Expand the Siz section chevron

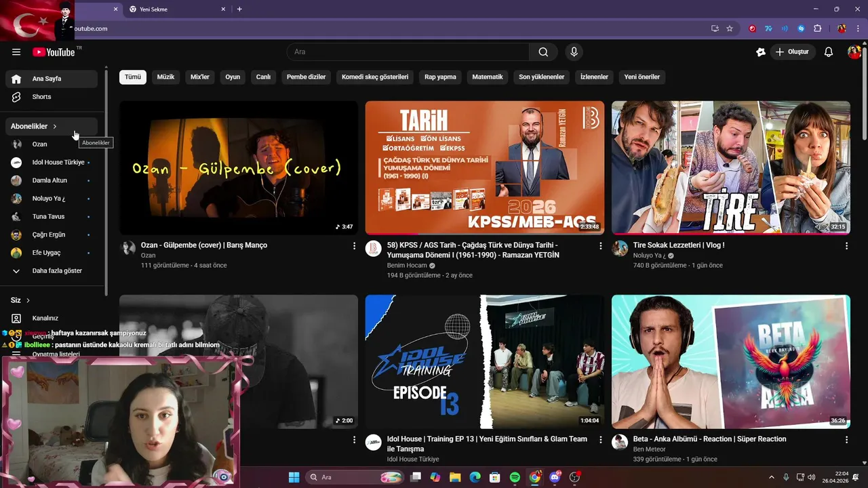(x=28, y=300)
